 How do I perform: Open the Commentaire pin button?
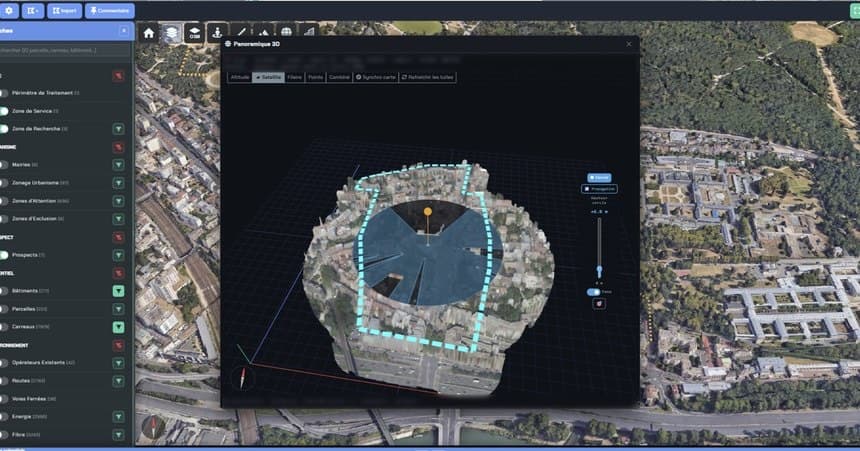pos(110,10)
